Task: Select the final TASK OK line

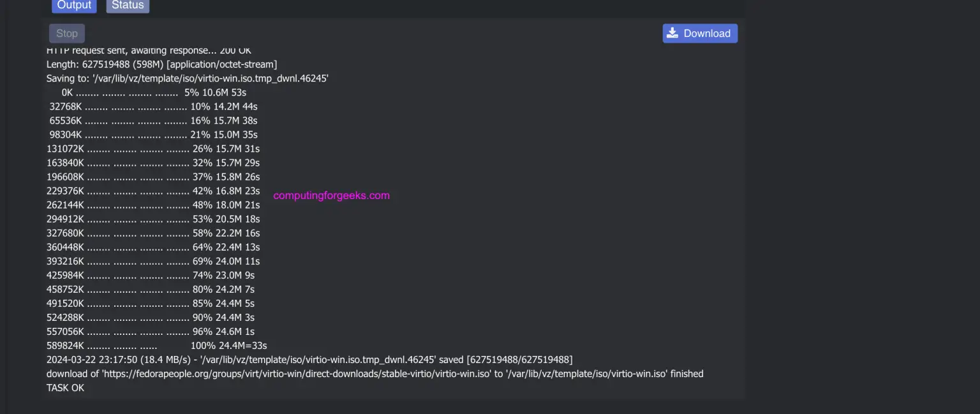Action: 65,388
